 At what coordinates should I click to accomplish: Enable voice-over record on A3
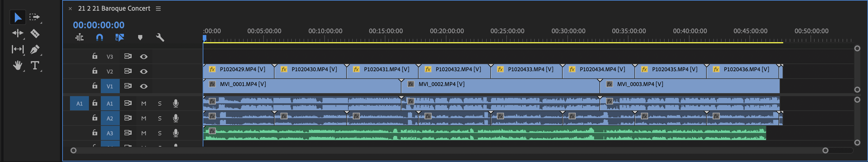pyautogui.click(x=175, y=133)
